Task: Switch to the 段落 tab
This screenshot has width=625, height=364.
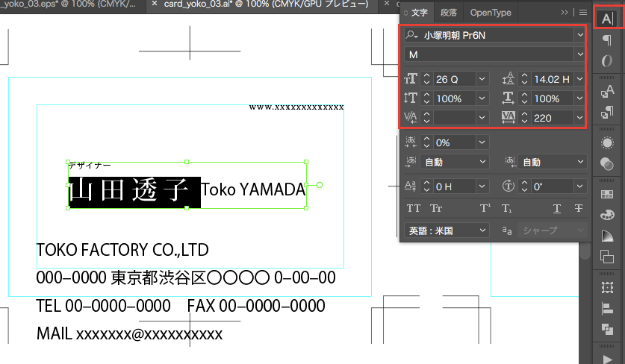Action: click(x=449, y=13)
